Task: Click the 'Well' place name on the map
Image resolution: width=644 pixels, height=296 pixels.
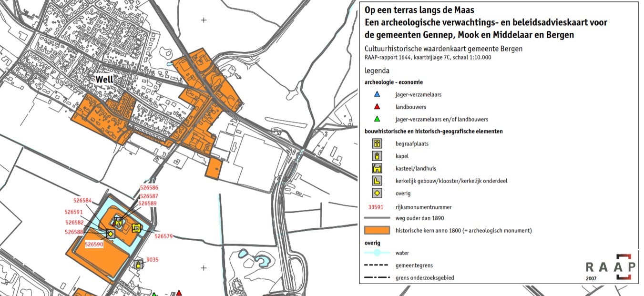Action: coord(104,80)
